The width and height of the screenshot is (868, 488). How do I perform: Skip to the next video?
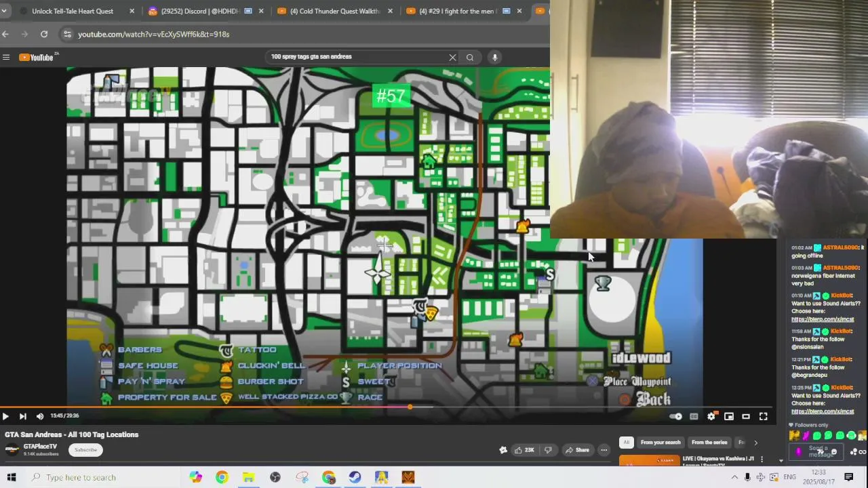tap(22, 416)
